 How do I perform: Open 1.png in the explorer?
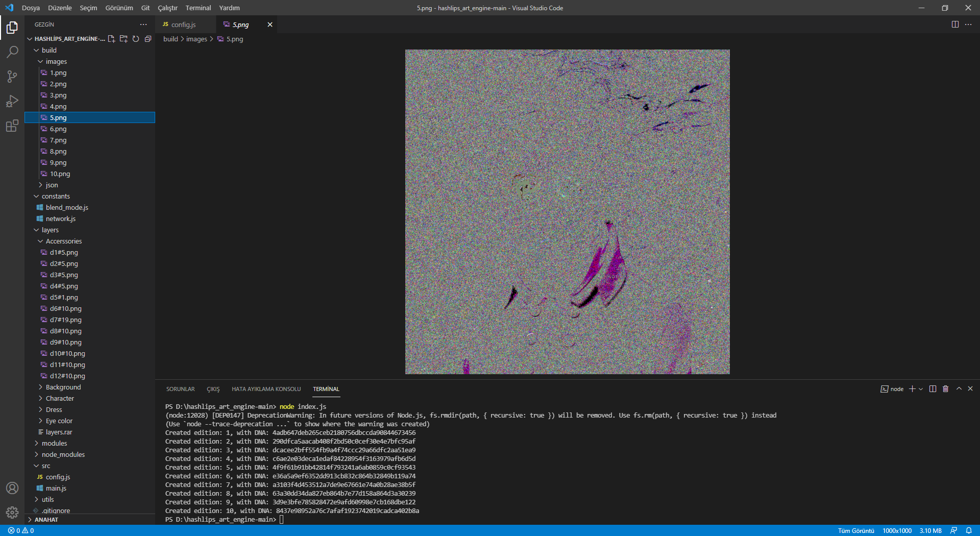tap(90, 72)
